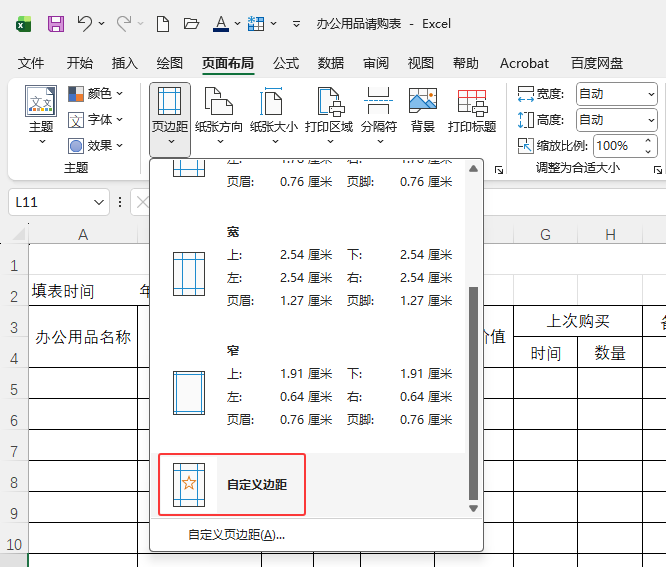Click the Redo arrow icon
Image resolution: width=666 pixels, height=567 pixels.
124,23
